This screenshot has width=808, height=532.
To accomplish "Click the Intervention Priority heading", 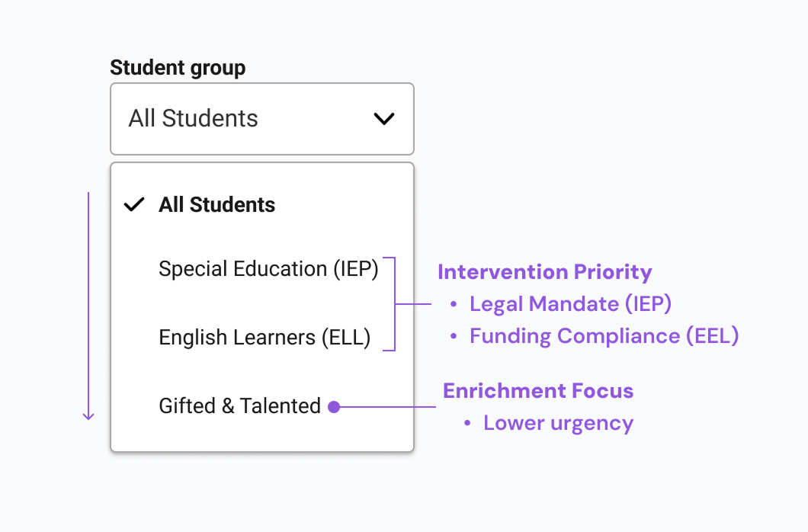I will click(544, 272).
